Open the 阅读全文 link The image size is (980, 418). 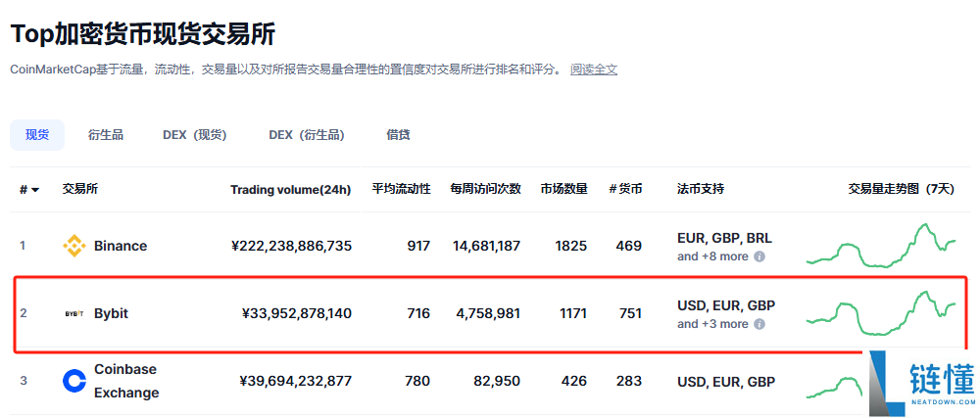tap(594, 70)
